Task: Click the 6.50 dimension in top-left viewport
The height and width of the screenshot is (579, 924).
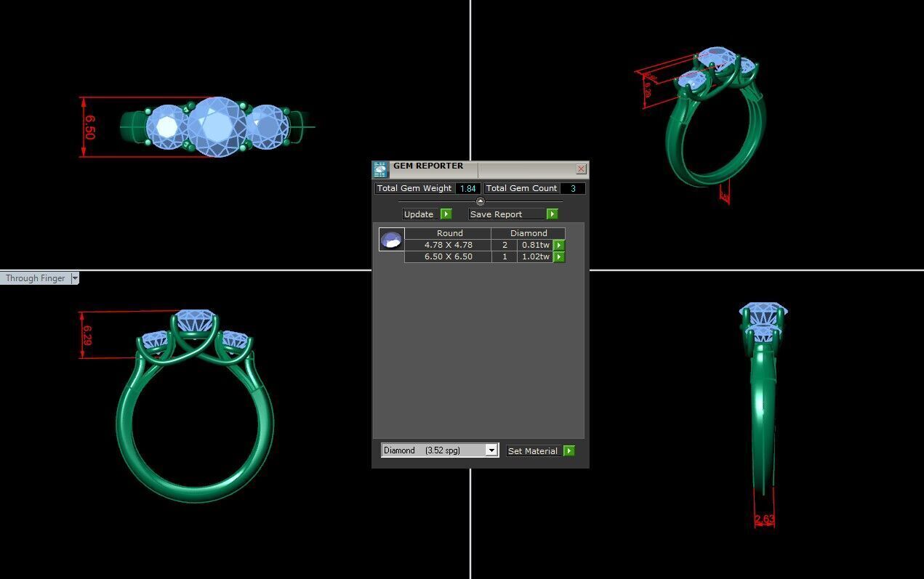Action: click(89, 127)
